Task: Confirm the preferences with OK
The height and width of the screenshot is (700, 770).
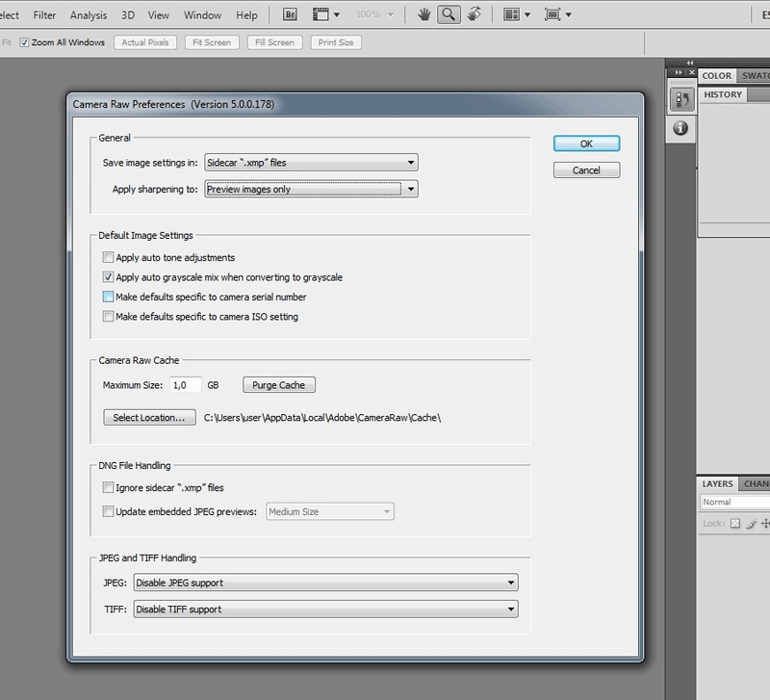Action: pos(586,143)
